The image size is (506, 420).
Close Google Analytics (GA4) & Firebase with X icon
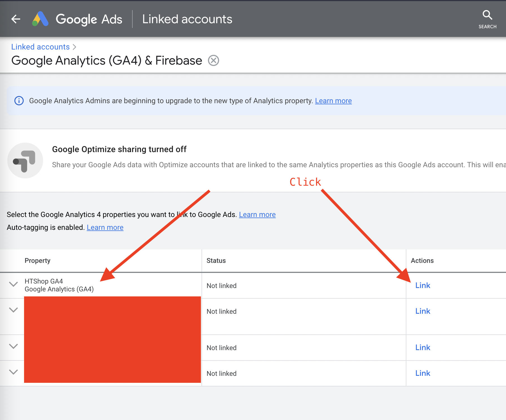tap(214, 60)
